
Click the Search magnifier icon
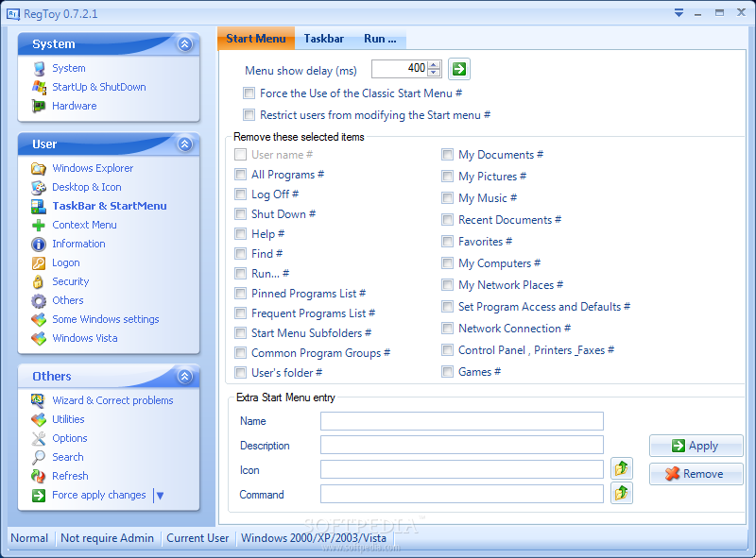(39, 457)
